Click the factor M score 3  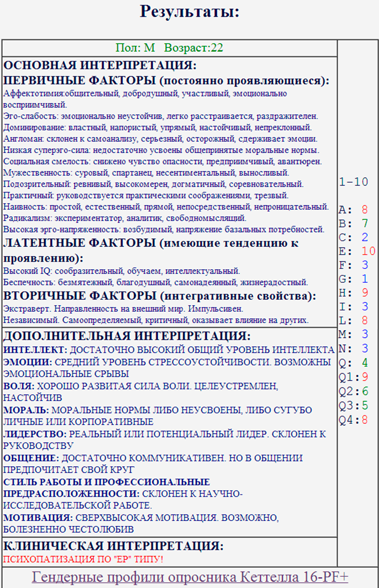pos(365,334)
